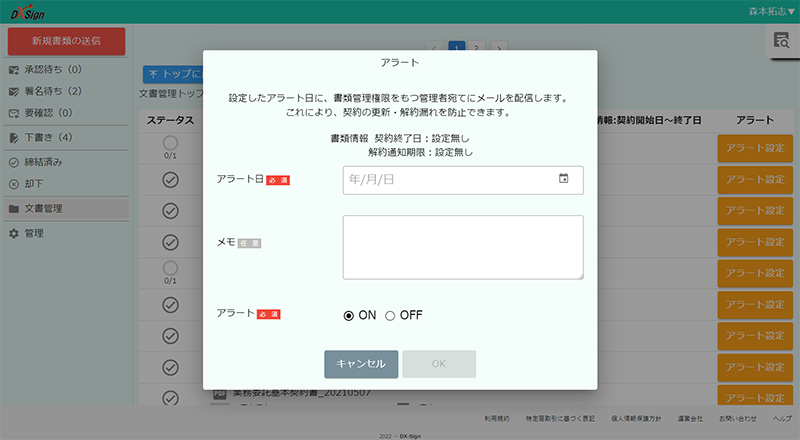Click the OK button in alert dialog
This screenshot has width=800, height=440.
tap(439, 364)
